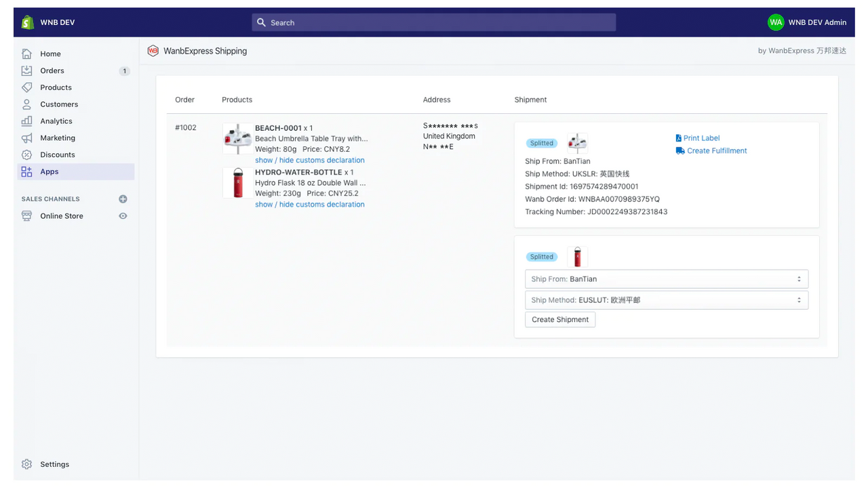Screen dimensions: 868x488
Task: Click the Settings gear icon
Action: click(x=26, y=464)
